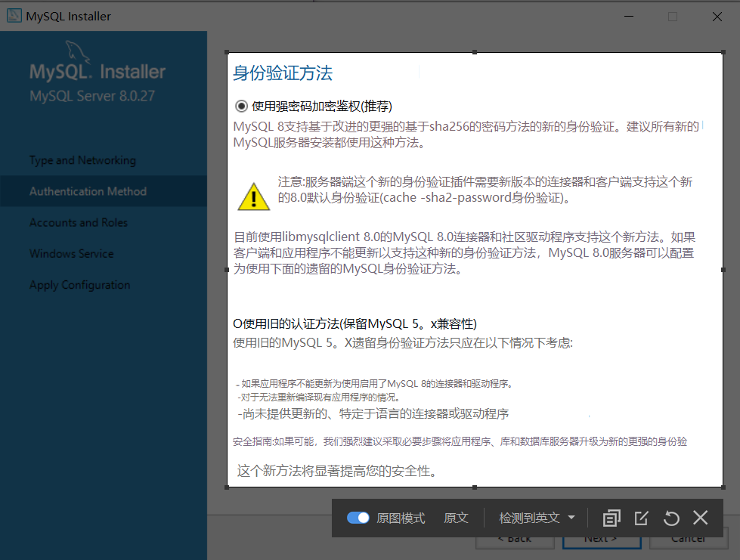Select the 使用强密码加密鉴权(推荐) radio button
The image size is (740, 560).
(x=241, y=106)
